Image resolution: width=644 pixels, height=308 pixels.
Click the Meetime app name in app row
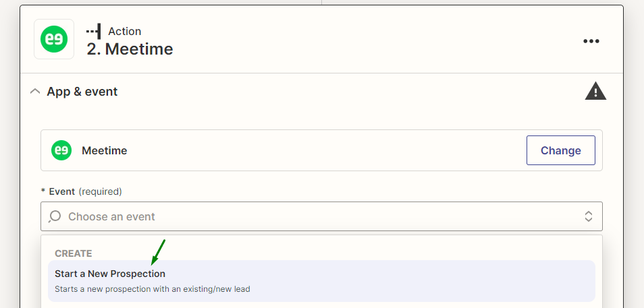click(x=104, y=150)
